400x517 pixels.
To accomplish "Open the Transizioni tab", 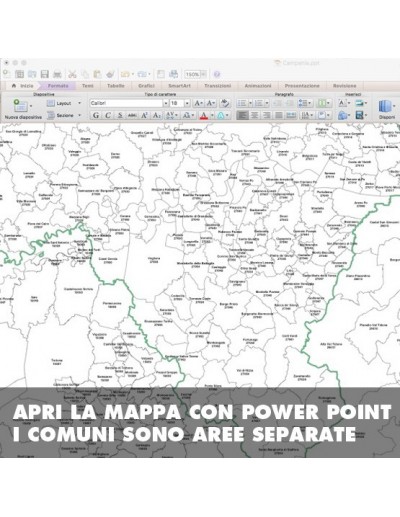I will (x=217, y=86).
